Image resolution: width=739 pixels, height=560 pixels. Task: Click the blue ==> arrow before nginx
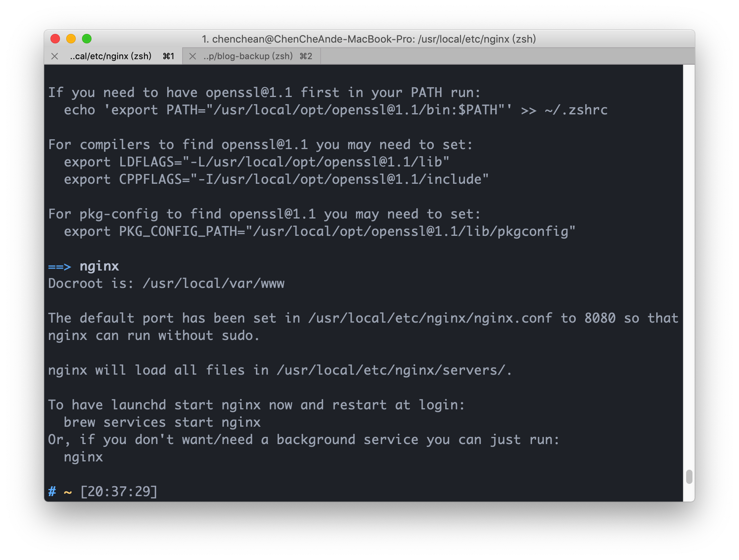[60, 267]
